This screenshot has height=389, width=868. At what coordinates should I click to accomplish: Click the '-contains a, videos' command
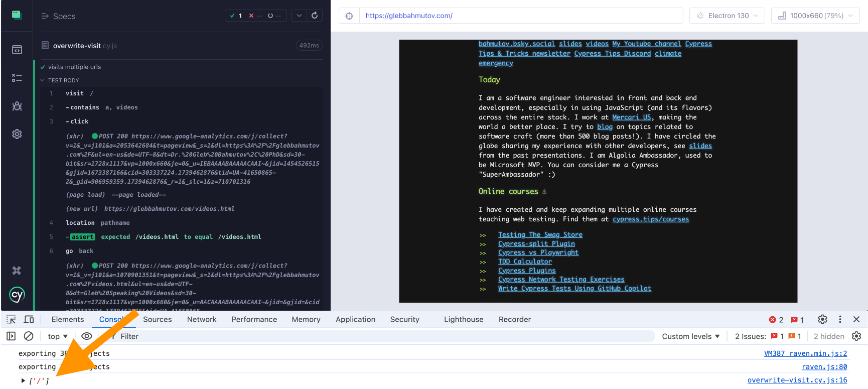click(x=181, y=107)
